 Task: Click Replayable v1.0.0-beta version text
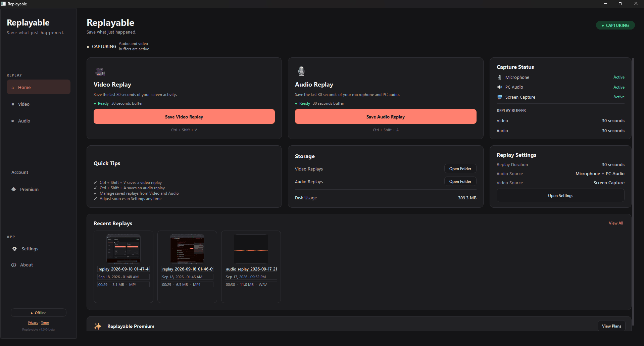coord(38,330)
